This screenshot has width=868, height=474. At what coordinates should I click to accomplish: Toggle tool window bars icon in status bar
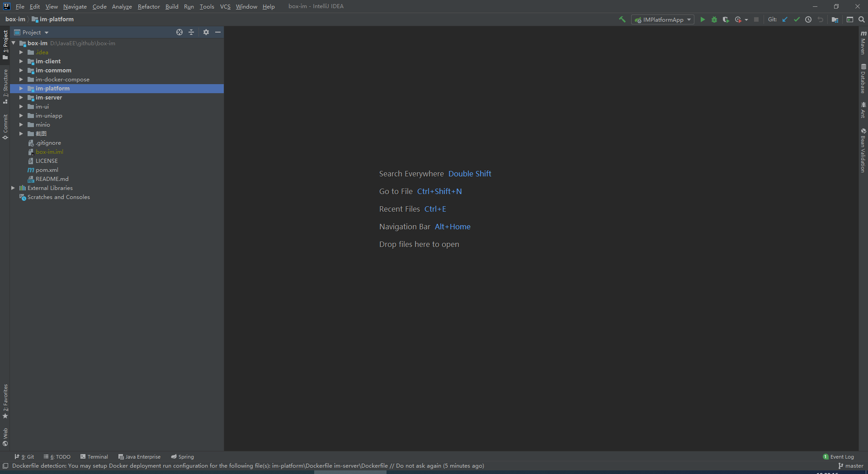(x=5, y=466)
